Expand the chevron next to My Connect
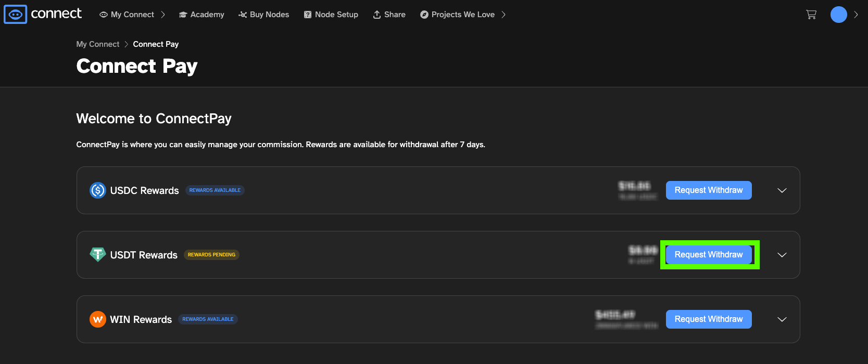 click(163, 15)
